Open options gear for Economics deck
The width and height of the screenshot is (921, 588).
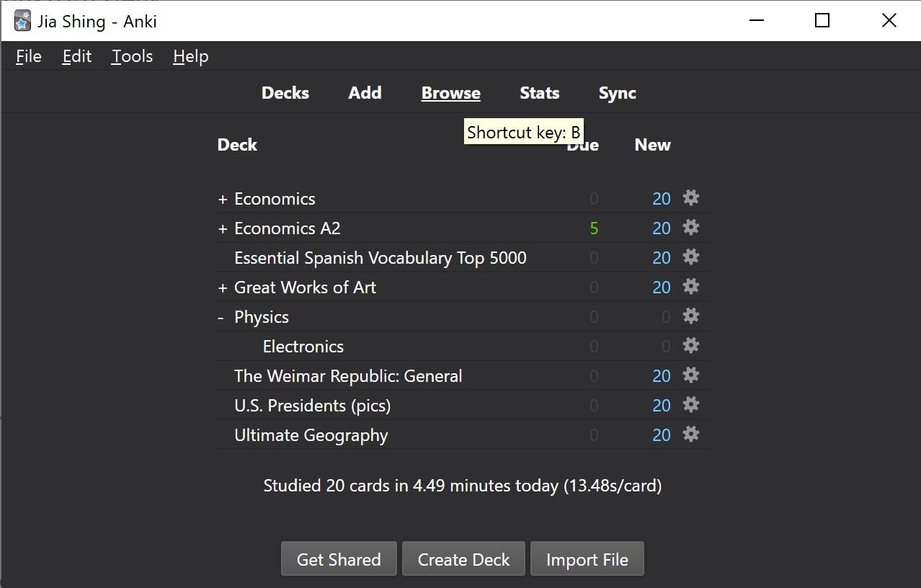[x=691, y=198]
